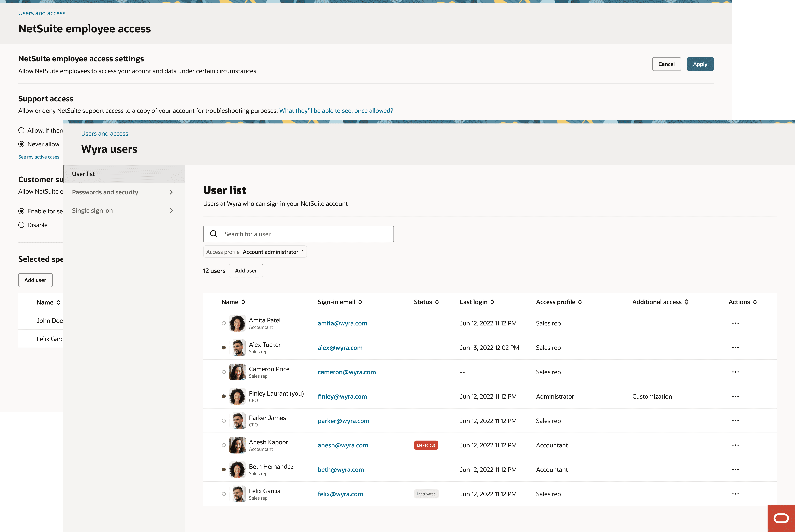
Task: Click the Oracle logo button
Action: pyautogui.click(x=781, y=518)
